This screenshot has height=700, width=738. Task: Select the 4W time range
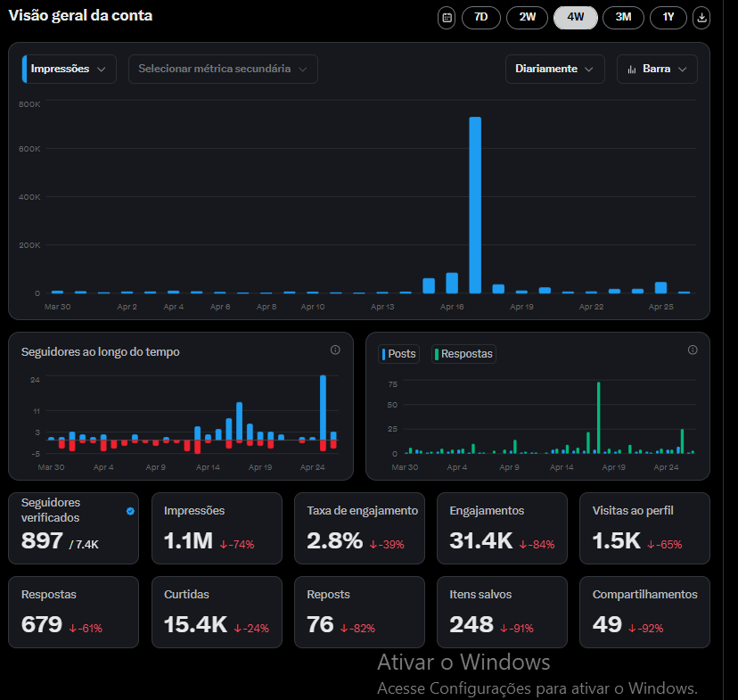tap(576, 18)
